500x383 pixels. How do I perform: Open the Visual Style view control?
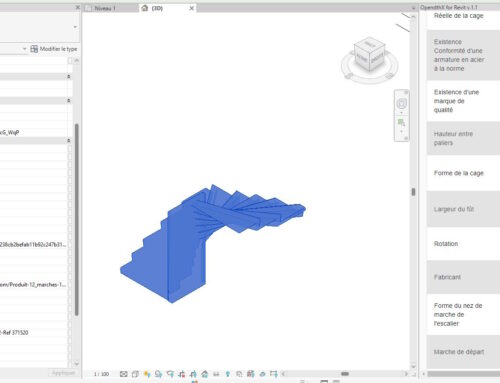point(135,374)
